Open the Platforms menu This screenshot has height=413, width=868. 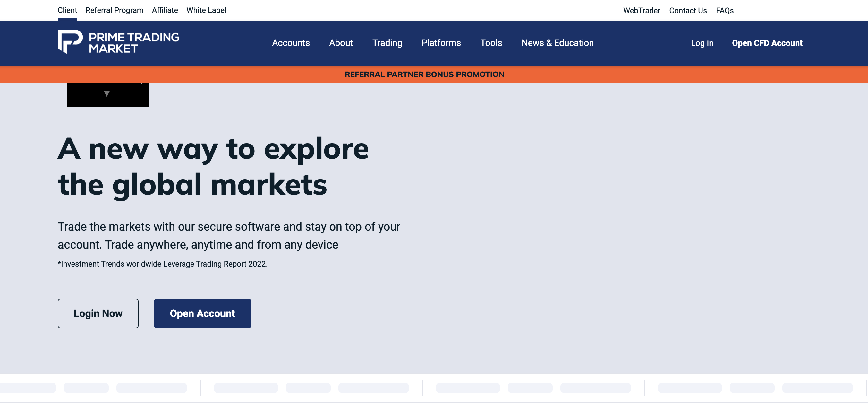(x=441, y=43)
